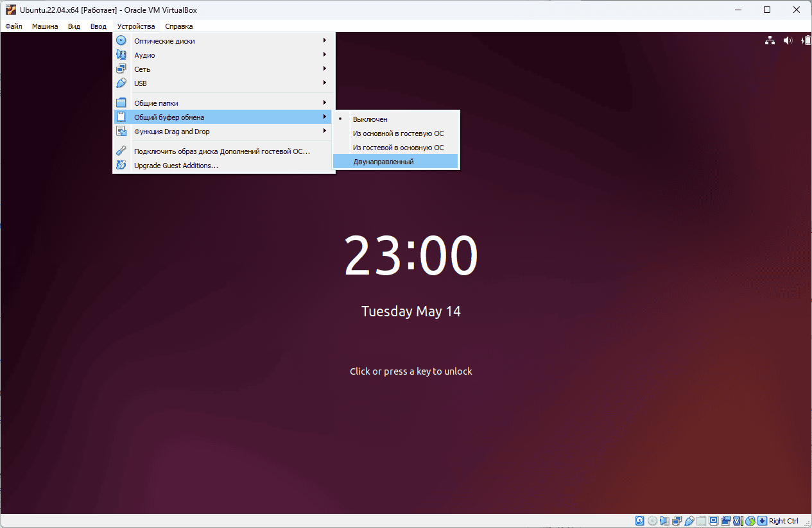812x528 pixels.
Task: Click the network adapters status bar icon
Action: pos(677,521)
